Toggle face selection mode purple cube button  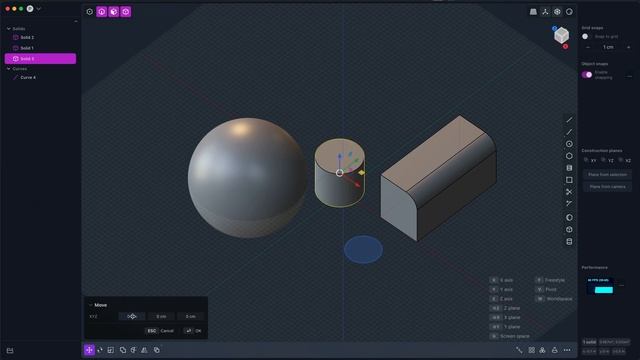coord(114,12)
